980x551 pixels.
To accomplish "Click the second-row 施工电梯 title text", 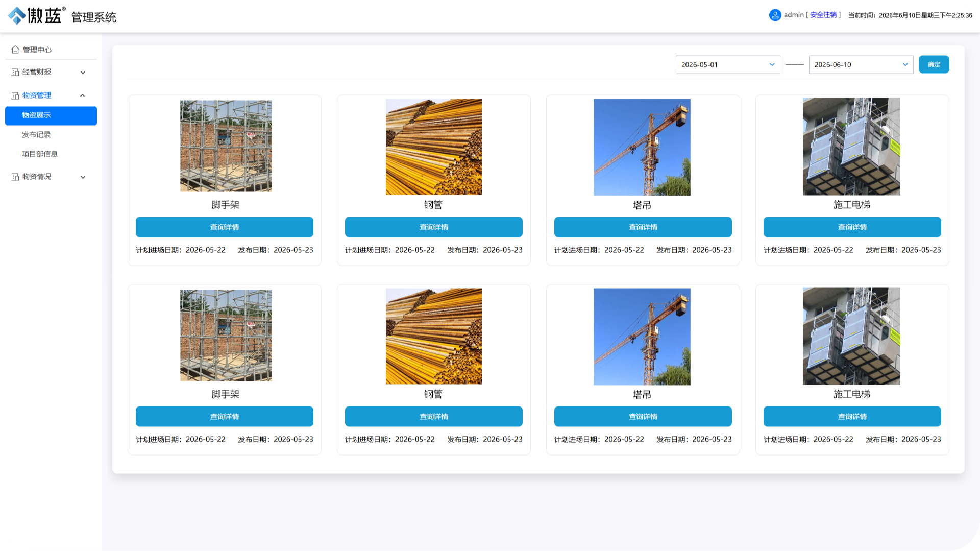I will click(x=852, y=394).
